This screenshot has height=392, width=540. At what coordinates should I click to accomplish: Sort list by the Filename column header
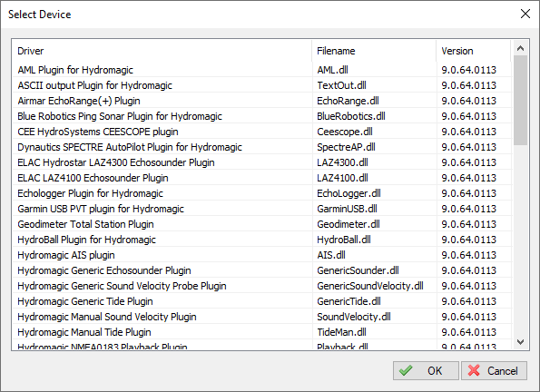(x=374, y=51)
